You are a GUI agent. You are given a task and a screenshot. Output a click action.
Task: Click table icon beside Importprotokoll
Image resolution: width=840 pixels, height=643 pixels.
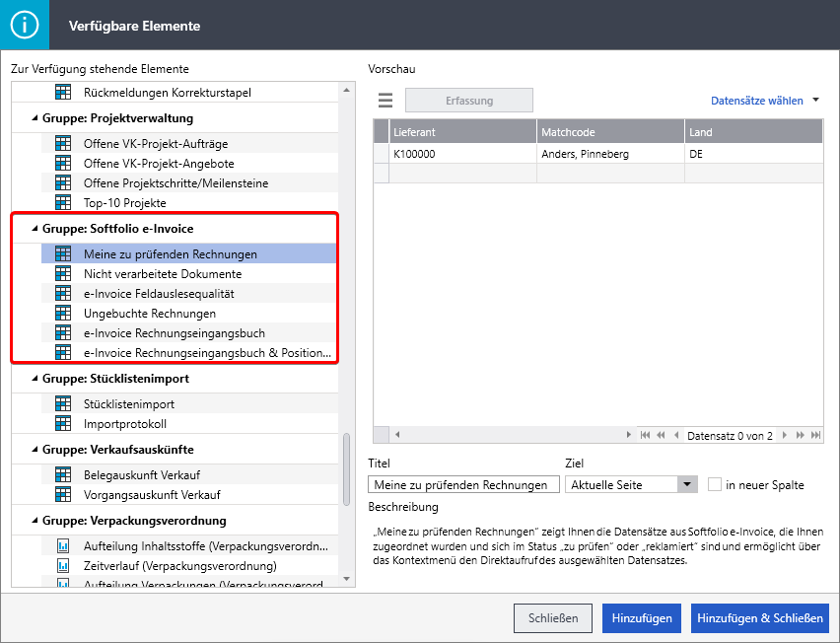(x=63, y=424)
